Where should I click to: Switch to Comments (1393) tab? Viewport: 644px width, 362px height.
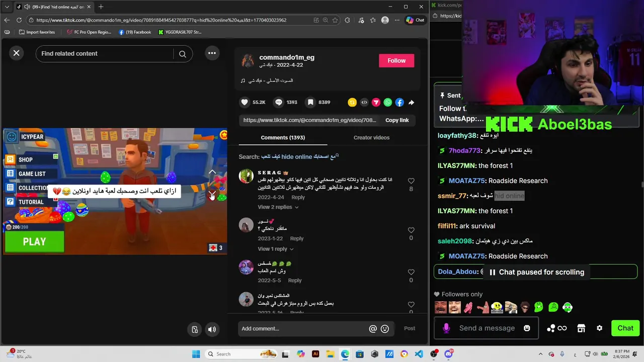(283, 137)
